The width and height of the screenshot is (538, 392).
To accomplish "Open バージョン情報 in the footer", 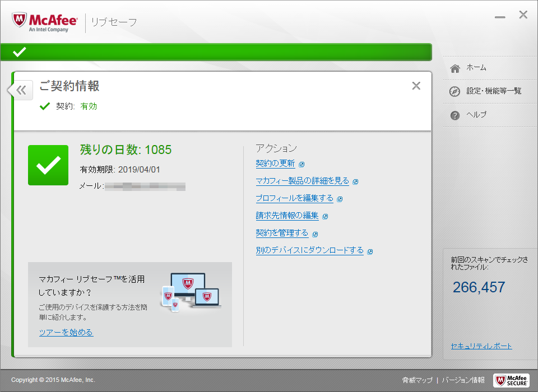I will click(463, 380).
